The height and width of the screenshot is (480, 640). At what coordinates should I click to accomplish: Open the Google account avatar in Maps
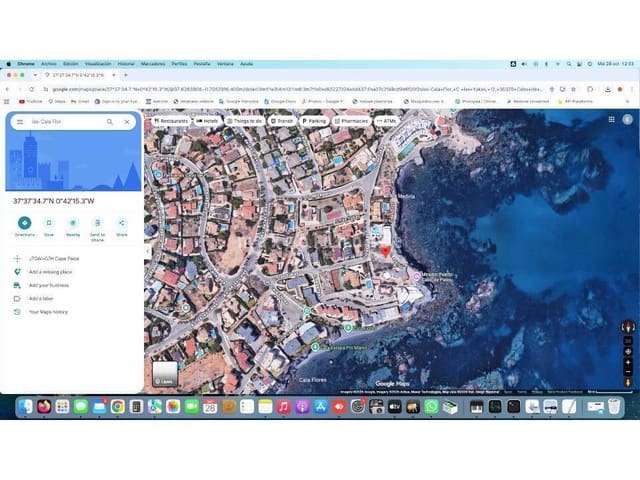[x=627, y=119]
